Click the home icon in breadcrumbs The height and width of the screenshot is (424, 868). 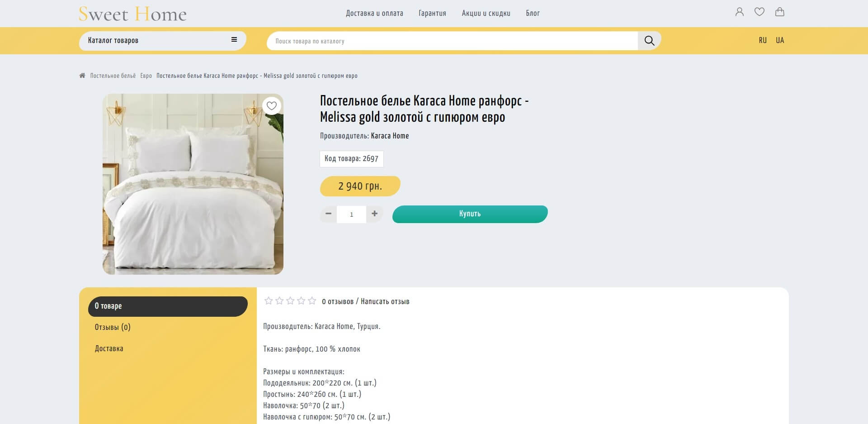pos(82,76)
